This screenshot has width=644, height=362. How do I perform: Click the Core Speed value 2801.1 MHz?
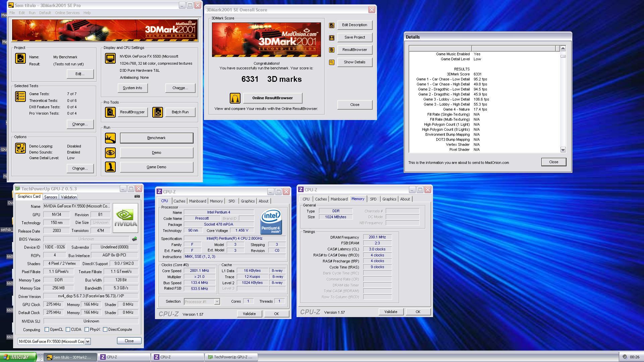click(200, 271)
